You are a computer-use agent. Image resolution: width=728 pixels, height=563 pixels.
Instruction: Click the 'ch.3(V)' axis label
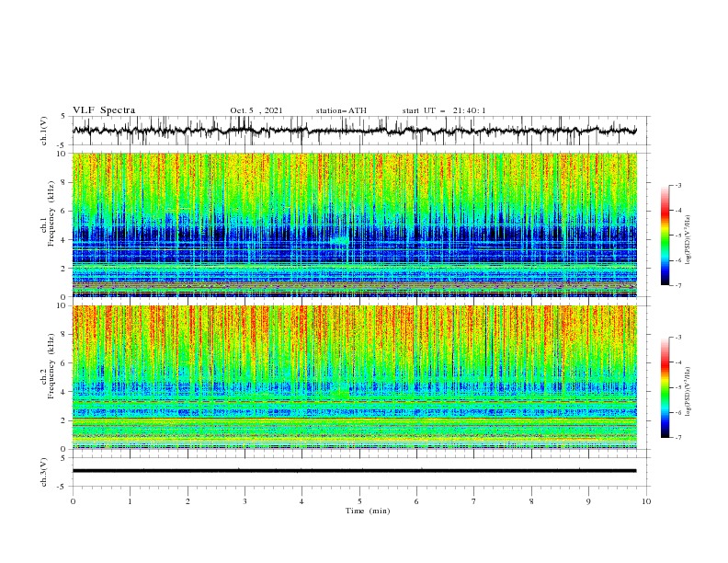[44, 472]
